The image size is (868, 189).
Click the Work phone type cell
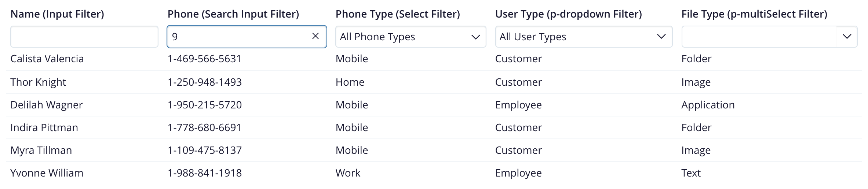tap(348, 173)
